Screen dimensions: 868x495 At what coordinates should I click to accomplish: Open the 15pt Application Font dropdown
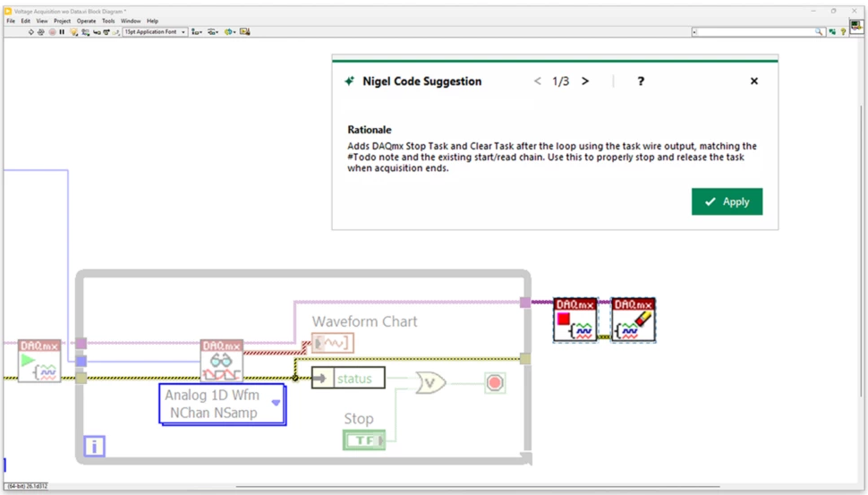click(x=155, y=32)
